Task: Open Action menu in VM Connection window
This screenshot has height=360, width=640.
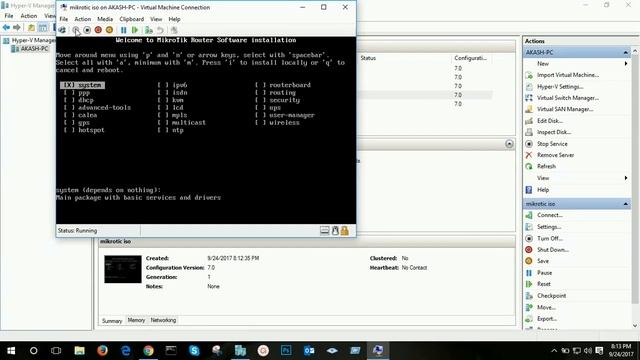Action: click(82, 19)
